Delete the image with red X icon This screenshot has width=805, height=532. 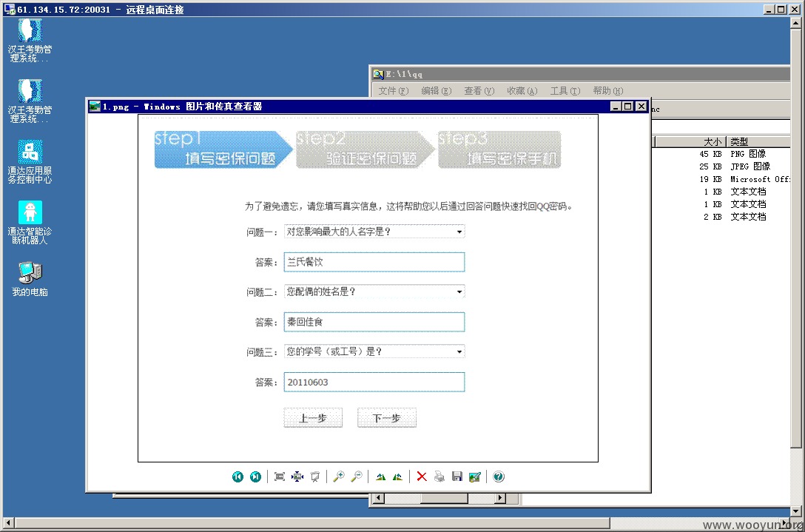(x=422, y=477)
